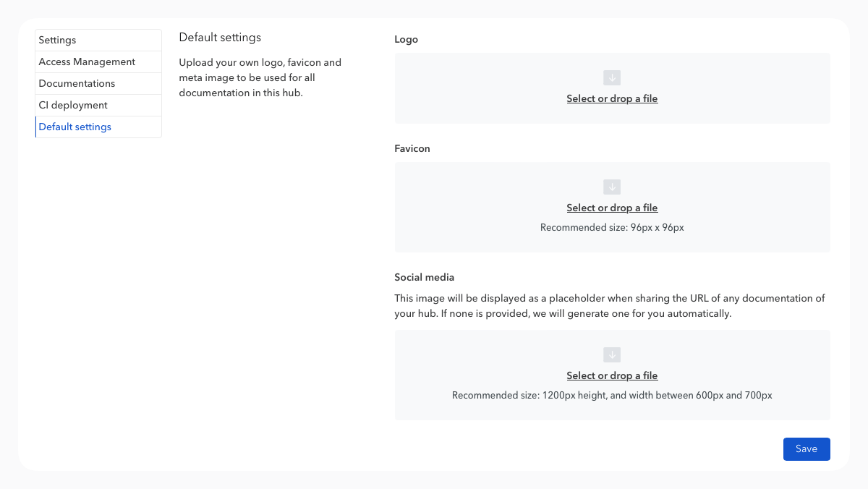The width and height of the screenshot is (868, 489).
Task: Click the favicon recommended size text
Action: 612,227
